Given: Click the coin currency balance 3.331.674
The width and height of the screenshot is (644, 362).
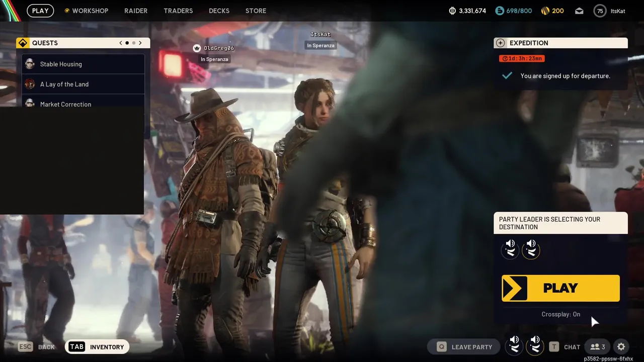Looking at the screenshot, I should [x=467, y=11].
